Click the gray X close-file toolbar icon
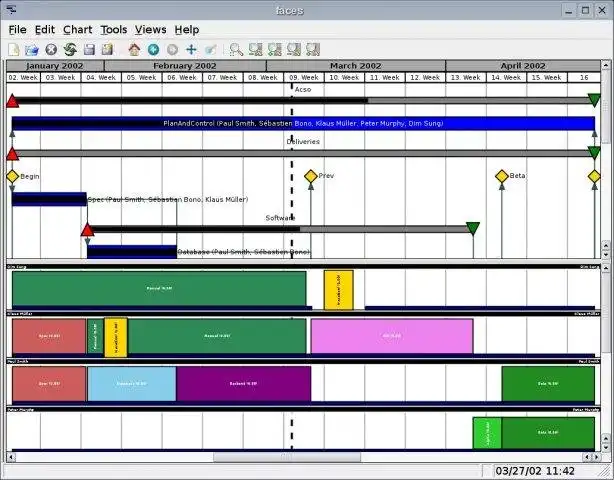 [51, 50]
